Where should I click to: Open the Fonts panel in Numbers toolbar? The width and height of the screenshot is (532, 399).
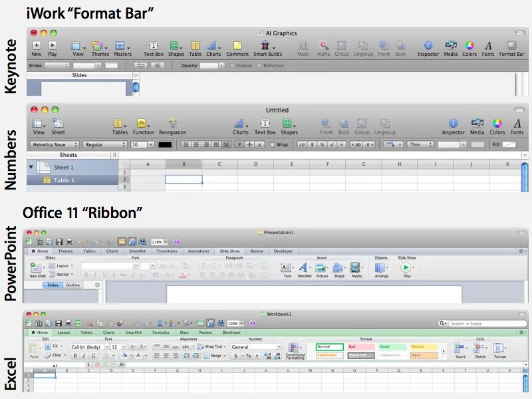click(517, 123)
